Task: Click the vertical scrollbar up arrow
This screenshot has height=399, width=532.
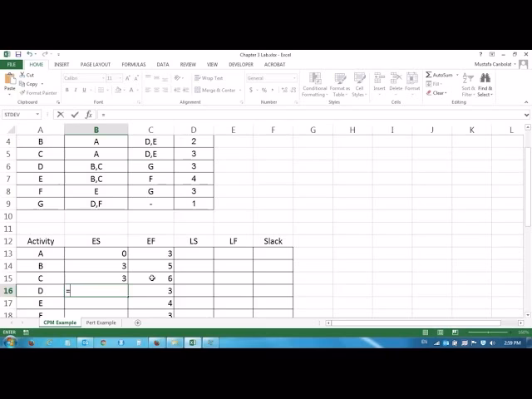Action: click(528, 127)
